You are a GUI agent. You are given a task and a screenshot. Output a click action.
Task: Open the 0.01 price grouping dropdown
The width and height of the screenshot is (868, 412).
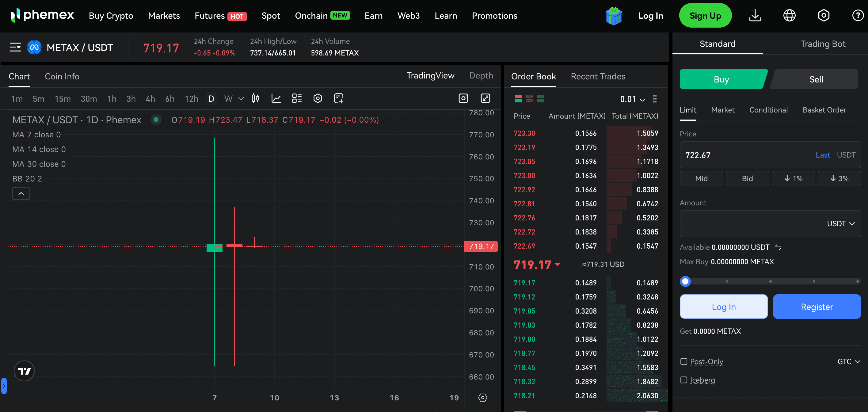click(633, 99)
